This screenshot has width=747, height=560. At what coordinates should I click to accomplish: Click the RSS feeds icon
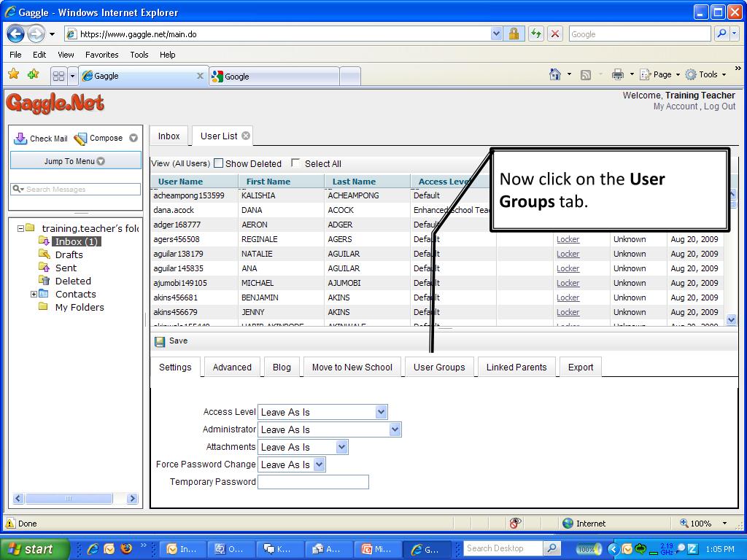tap(586, 75)
